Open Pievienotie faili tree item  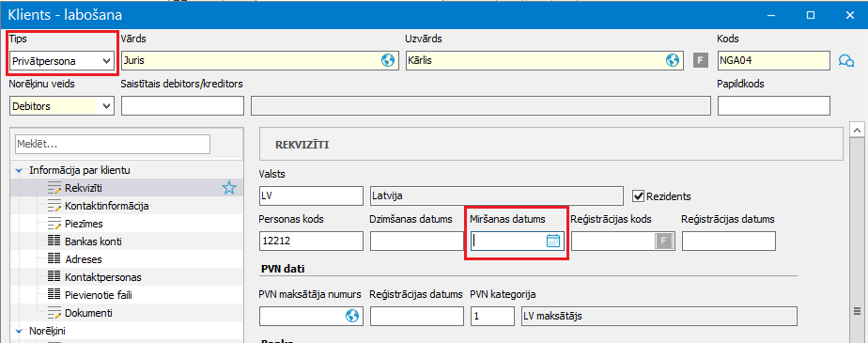tap(98, 295)
